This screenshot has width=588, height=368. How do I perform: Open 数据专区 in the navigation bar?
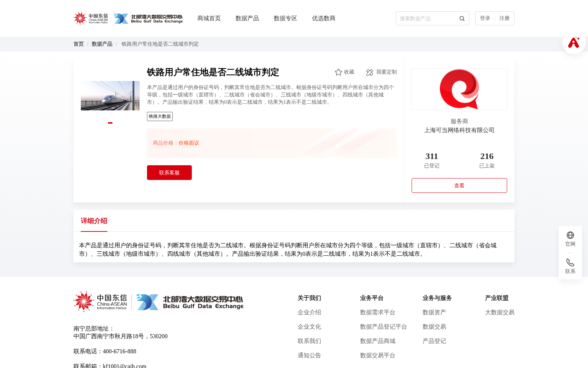tap(286, 18)
